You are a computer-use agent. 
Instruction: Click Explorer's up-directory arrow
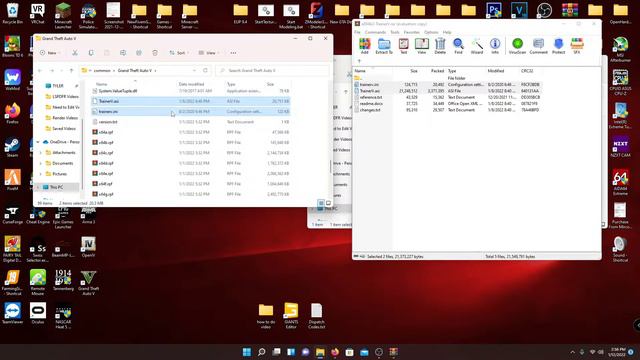point(71,71)
